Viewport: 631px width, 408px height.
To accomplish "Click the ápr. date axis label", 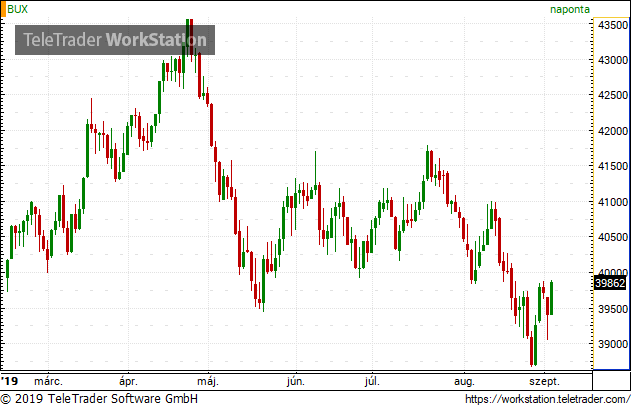I will [x=128, y=381].
